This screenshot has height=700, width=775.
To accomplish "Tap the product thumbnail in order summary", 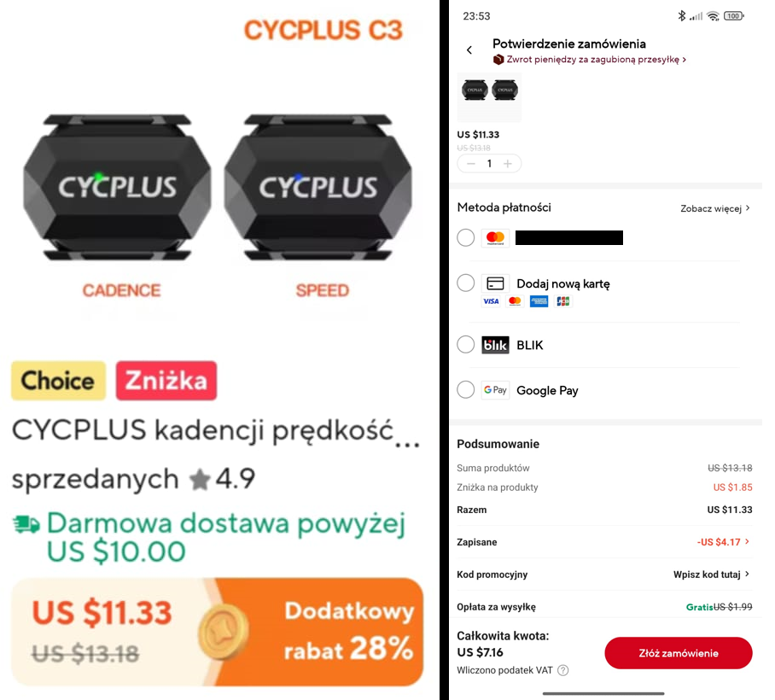I will click(x=489, y=97).
